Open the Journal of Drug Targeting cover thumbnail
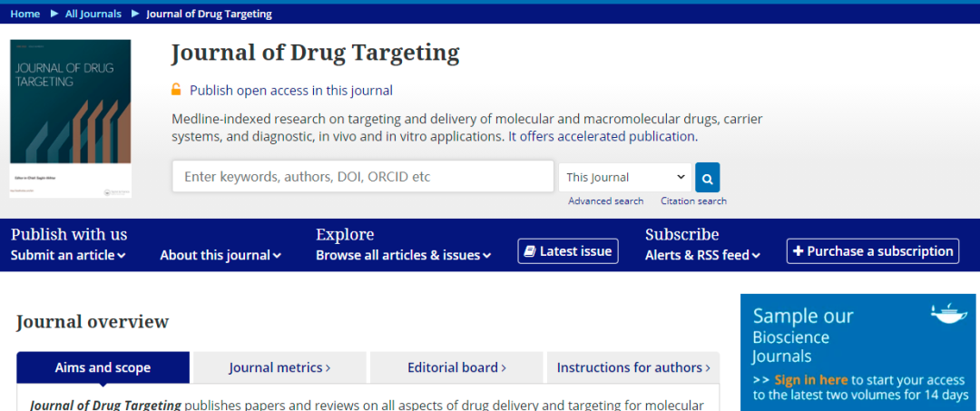Screen dimensions: 980x411 (71, 118)
